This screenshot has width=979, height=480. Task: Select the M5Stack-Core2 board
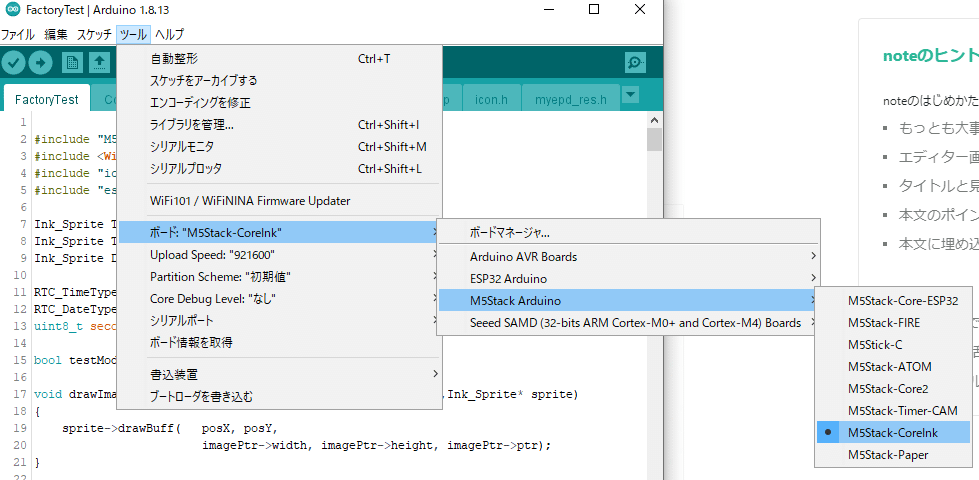893,388
